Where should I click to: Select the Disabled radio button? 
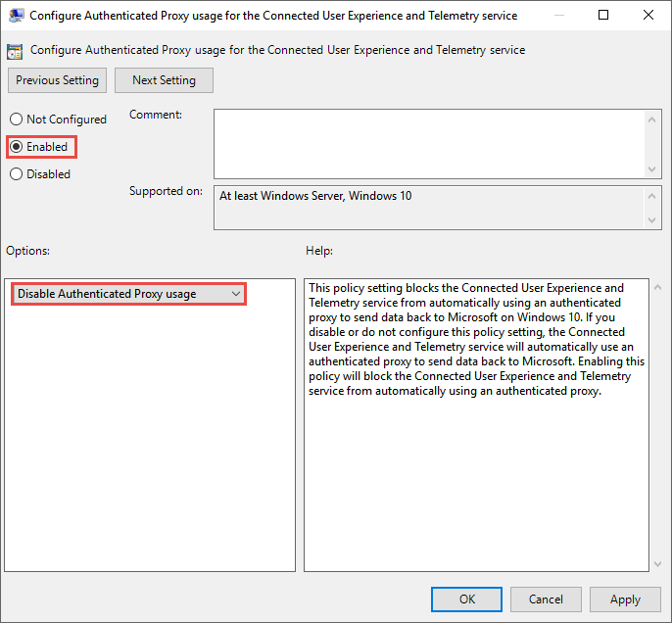coord(17,174)
